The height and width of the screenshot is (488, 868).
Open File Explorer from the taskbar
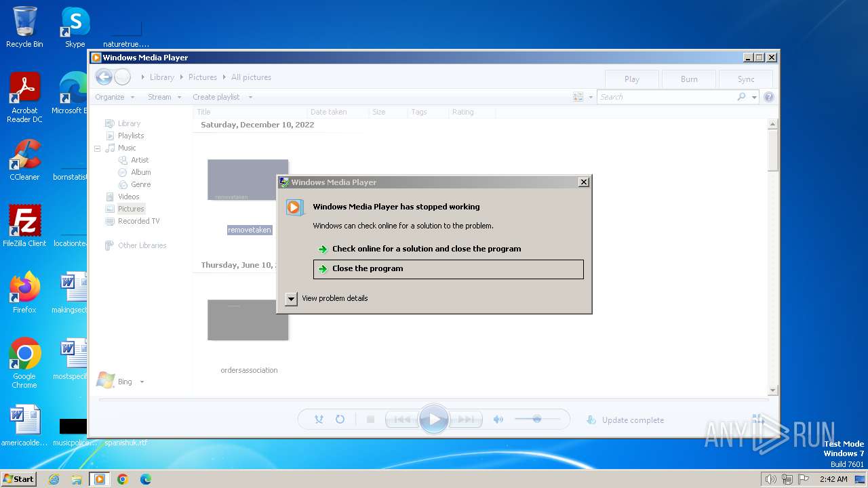tap(77, 479)
